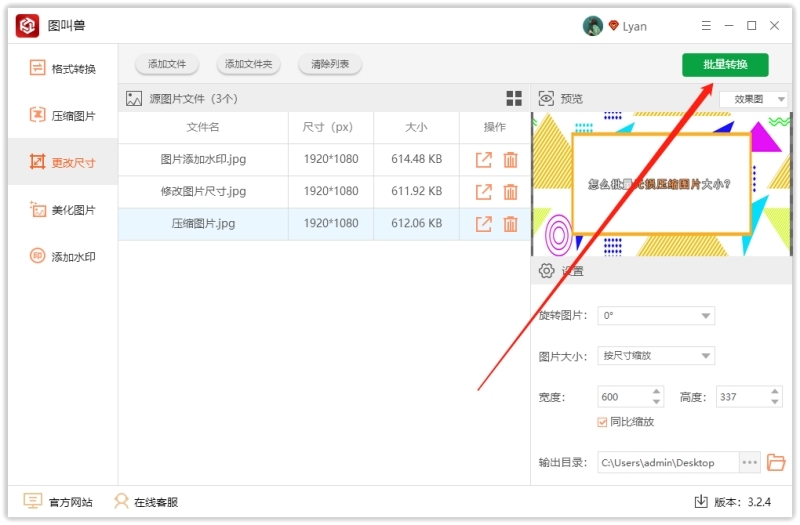Click the hamburger menu icon in title bar
800x525 pixels.
(x=706, y=26)
